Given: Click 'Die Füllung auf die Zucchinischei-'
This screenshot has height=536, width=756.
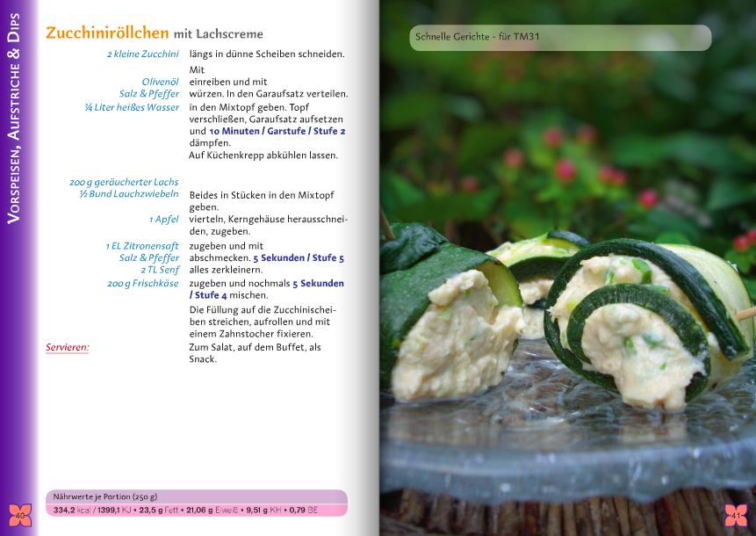Looking at the screenshot, I should pos(263,309).
